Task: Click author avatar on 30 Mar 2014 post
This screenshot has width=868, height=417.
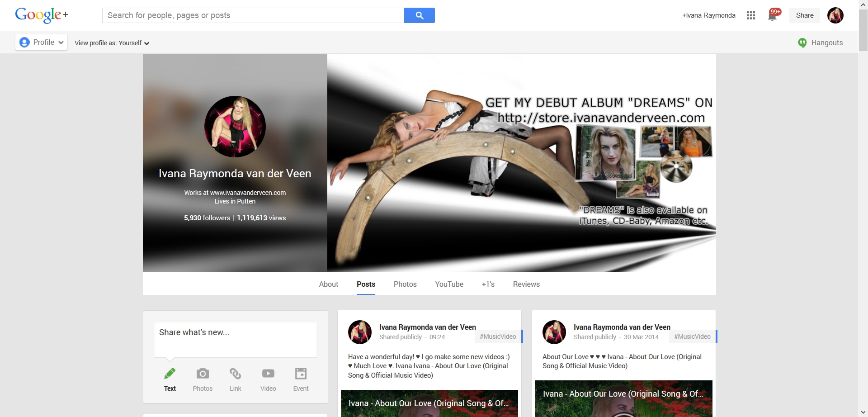Action: point(554,332)
